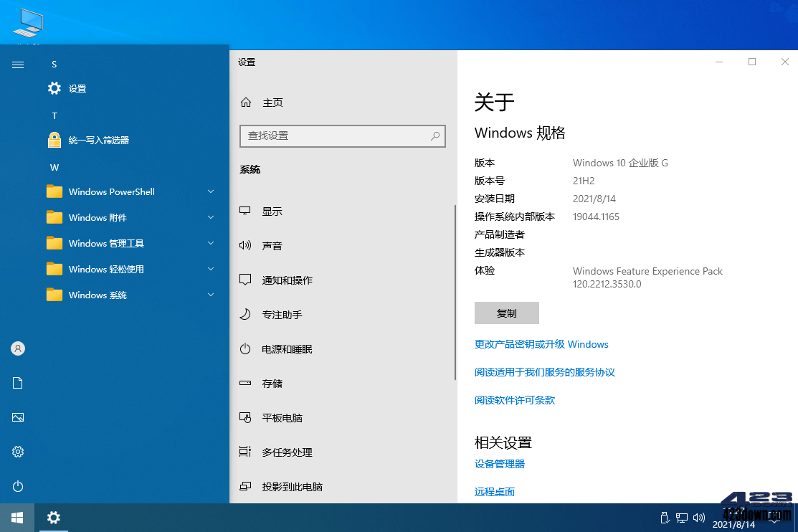Click the volume icon in system tray
The height and width of the screenshot is (532, 798).
[698, 518]
